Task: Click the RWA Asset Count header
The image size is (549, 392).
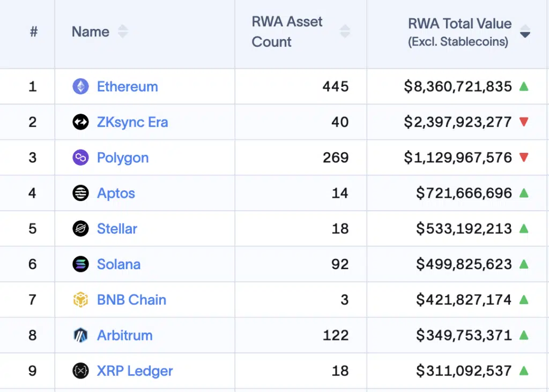Action: point(287,32)
